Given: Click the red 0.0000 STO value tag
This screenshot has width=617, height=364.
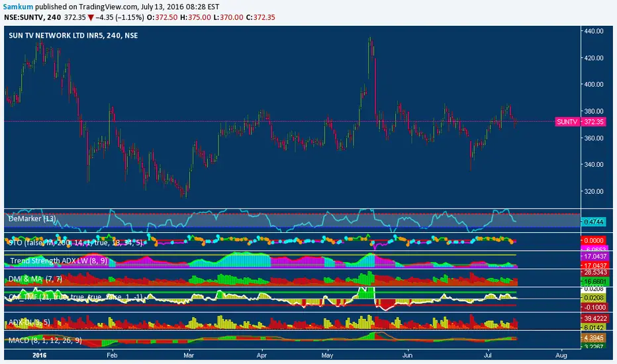Looking at the screenshot, I should [x=594, y=240].
